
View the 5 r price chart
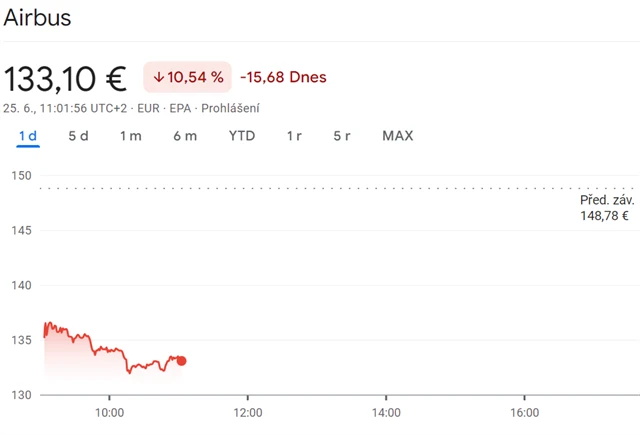(x=342, y=136)
